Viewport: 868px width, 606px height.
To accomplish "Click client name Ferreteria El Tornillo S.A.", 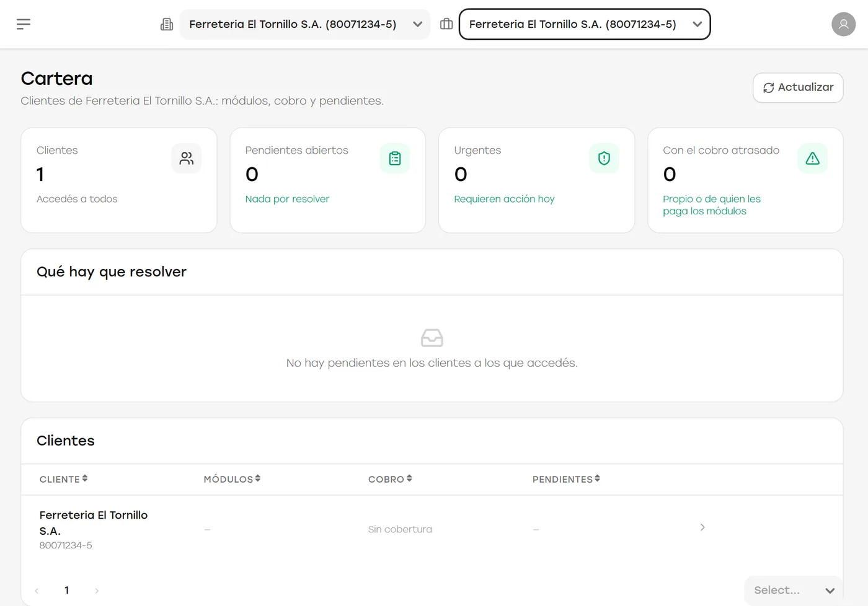I will click(x=94, y=523).
